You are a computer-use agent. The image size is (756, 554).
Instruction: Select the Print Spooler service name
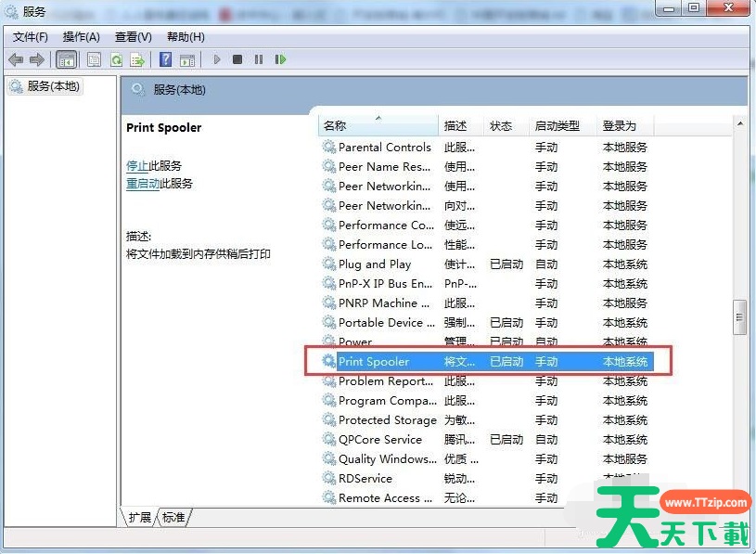click(x=374, y=362)
